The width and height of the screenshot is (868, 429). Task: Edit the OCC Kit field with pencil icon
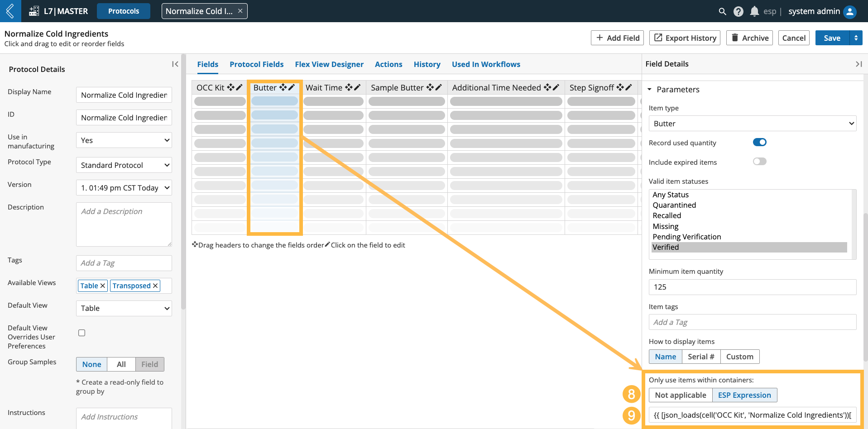[x=239, y=87]
